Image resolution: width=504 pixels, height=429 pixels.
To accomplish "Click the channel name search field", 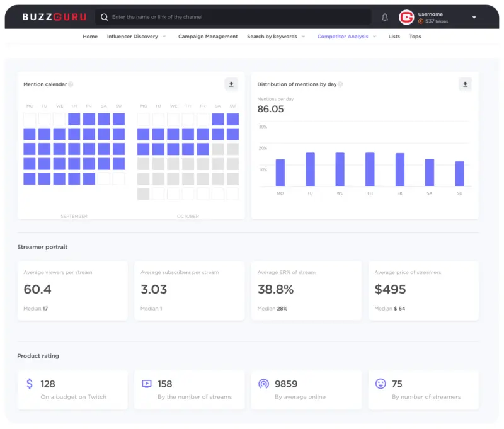I will [x=239, y=17].
